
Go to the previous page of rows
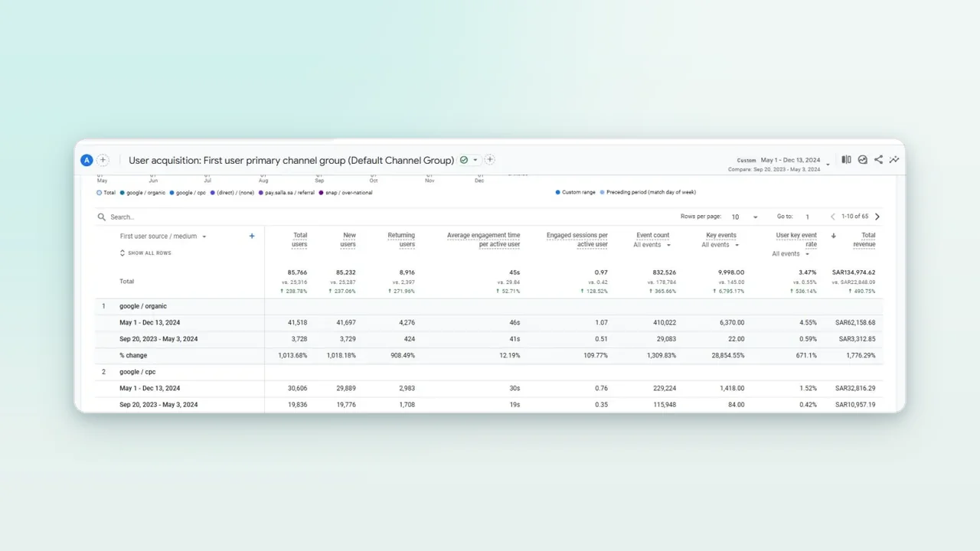click(x=833, y=217)
